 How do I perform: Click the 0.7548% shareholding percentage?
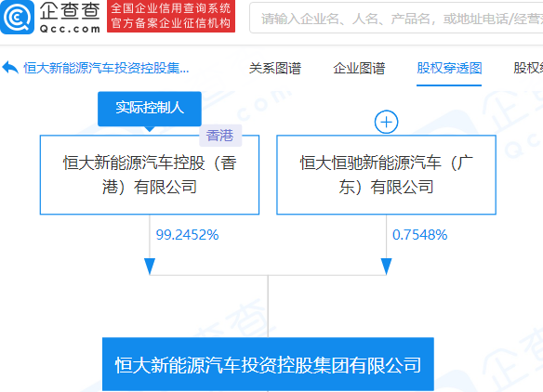click(x=419, y=235)
